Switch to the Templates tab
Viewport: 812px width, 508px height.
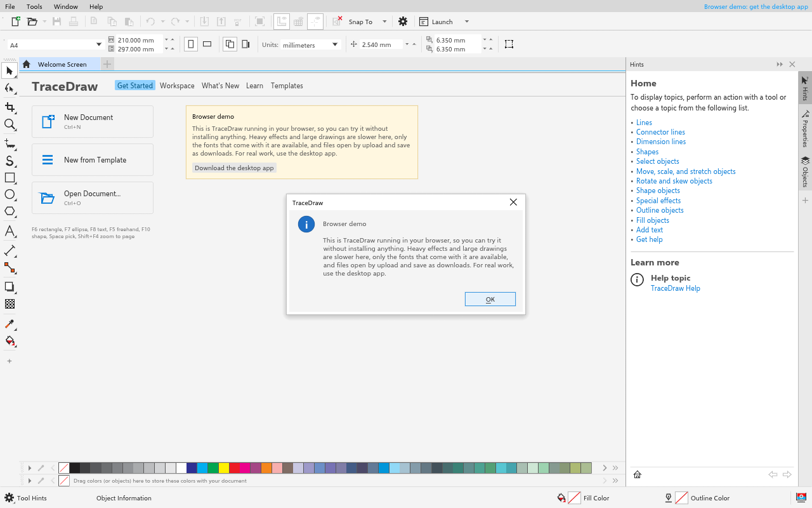(287, 86)
